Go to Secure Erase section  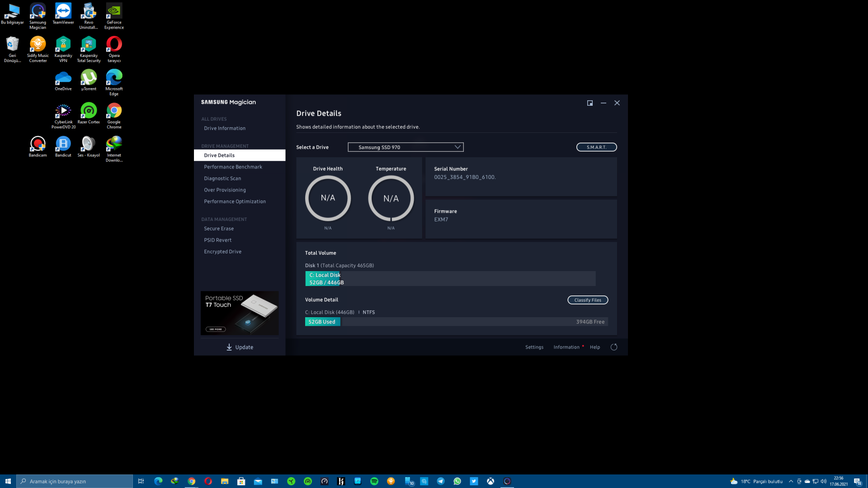[219, 229]
